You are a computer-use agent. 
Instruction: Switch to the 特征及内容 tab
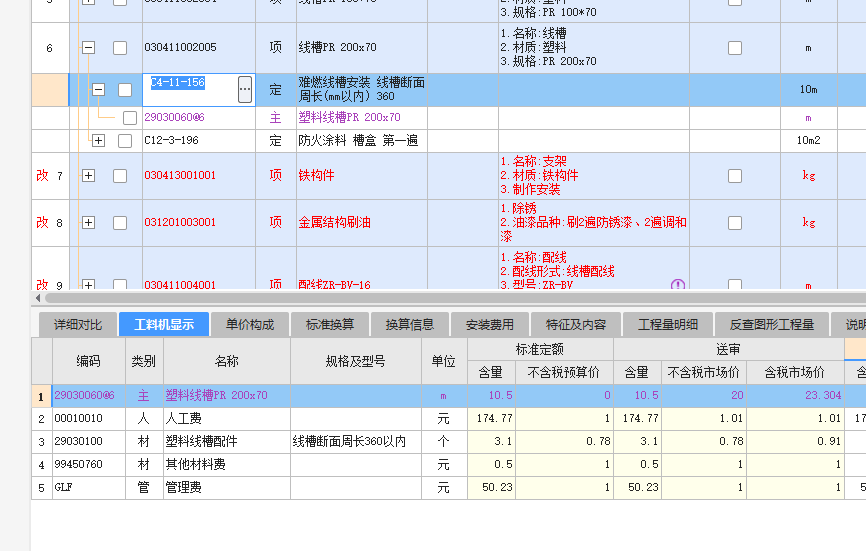[x=576, y=325]
